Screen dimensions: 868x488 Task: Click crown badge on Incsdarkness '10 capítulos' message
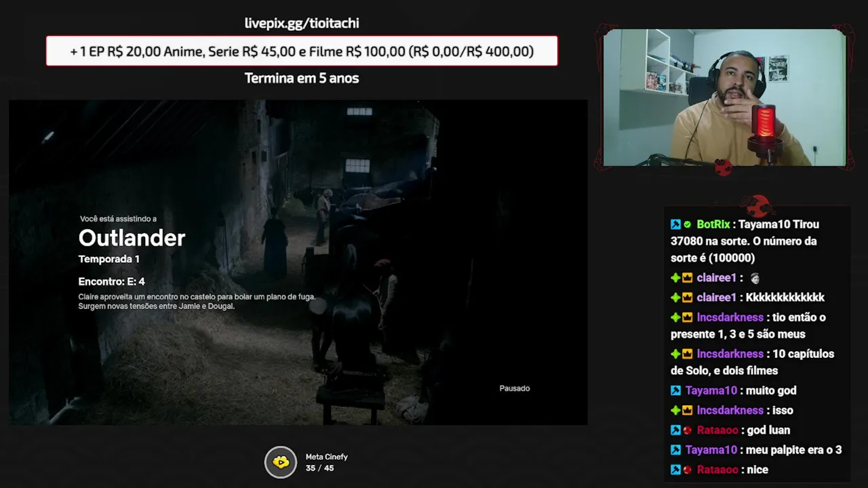687,354
